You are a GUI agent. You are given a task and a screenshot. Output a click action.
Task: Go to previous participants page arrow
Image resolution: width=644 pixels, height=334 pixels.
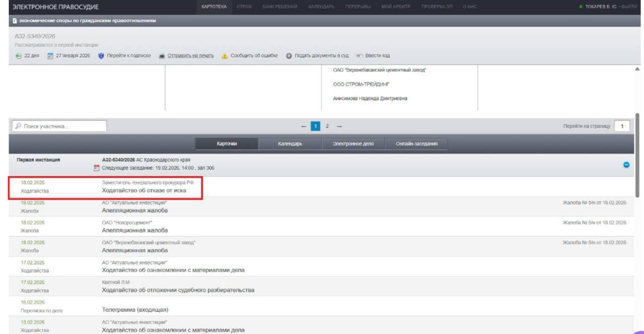(303, 126)
